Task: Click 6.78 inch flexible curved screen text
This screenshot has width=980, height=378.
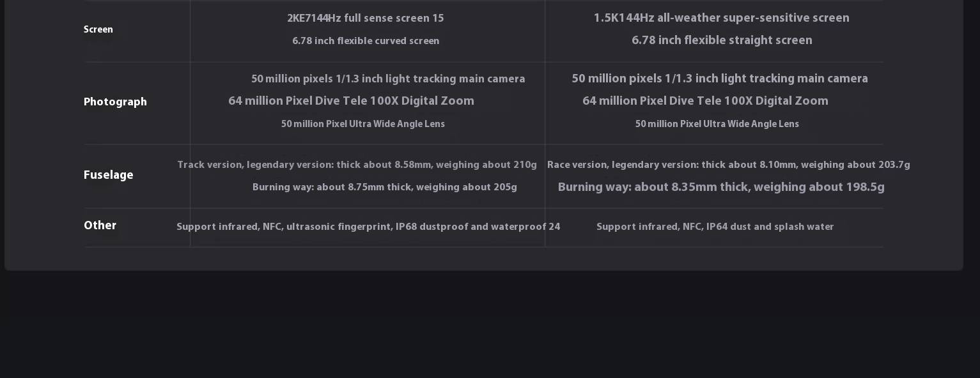Action: click(x=366, y=41)
